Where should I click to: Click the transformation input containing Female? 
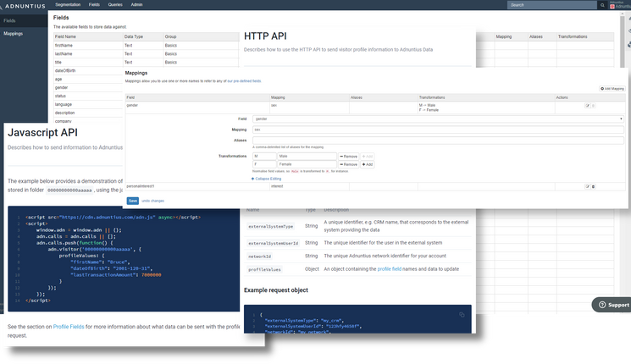307,164
